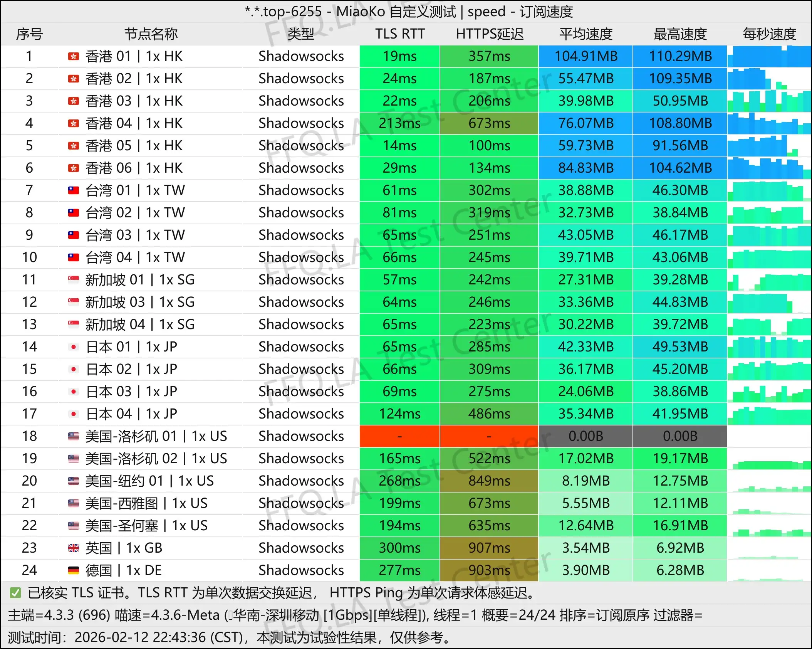The height and width of the screenshot is (649, 812).
Task: Select the Singapore flag icon next to 新加坡 01
Action: [x=73, y=279]
